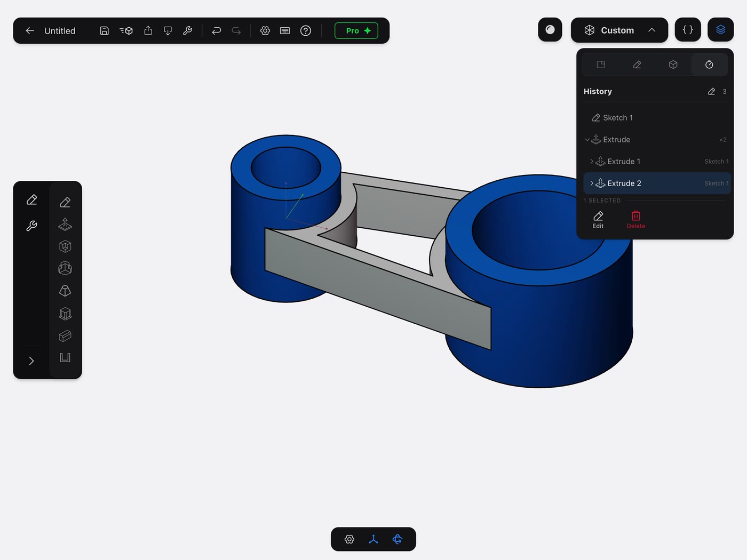
Task: Toggle the orbit rotate icon in bottom bar
Action: pos(398,539)
